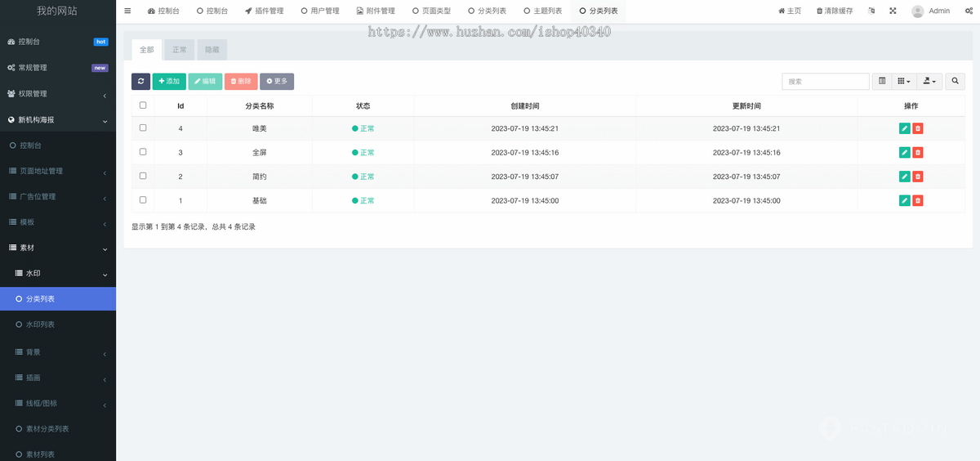The height and width of the screenshot is (461, 980).
Task: Sort by the Id column header
Action: [180, 105]
